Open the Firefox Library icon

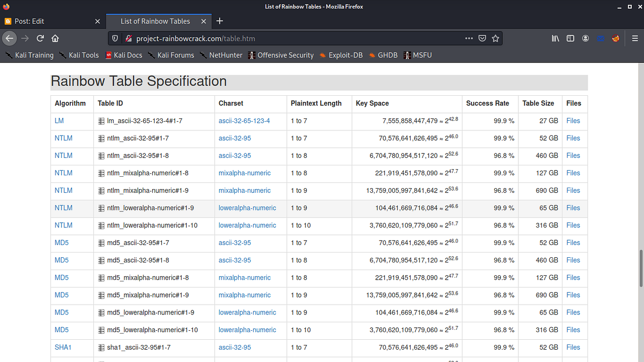click(555, 38)
